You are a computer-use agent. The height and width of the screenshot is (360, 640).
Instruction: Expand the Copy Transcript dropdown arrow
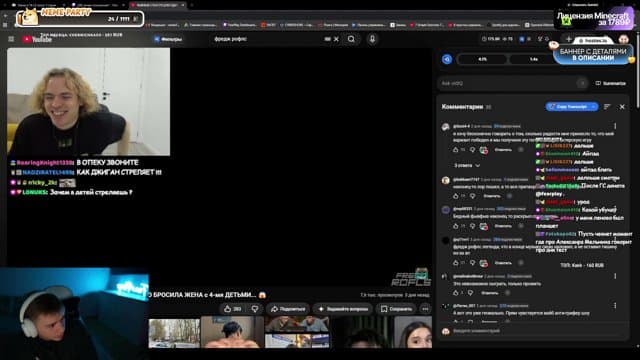tap(594, 107)
